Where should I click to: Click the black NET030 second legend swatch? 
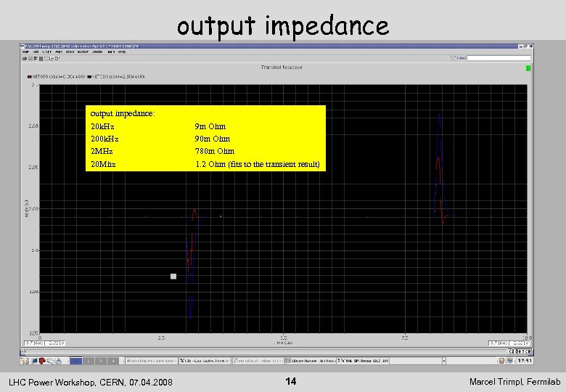(x=89, y=77)
